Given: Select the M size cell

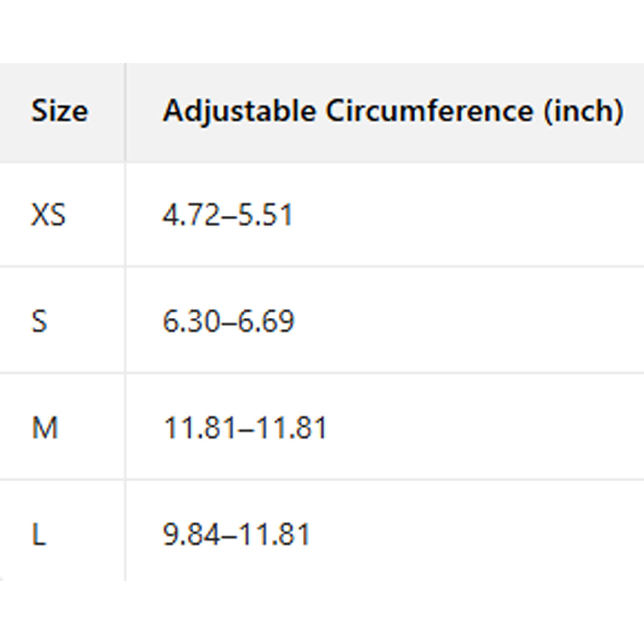Looking at the screenshot, I should (x=45, y=428).
